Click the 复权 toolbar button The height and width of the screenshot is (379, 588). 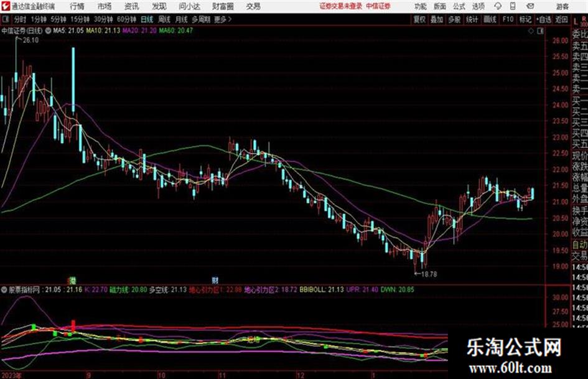point(419,19)
